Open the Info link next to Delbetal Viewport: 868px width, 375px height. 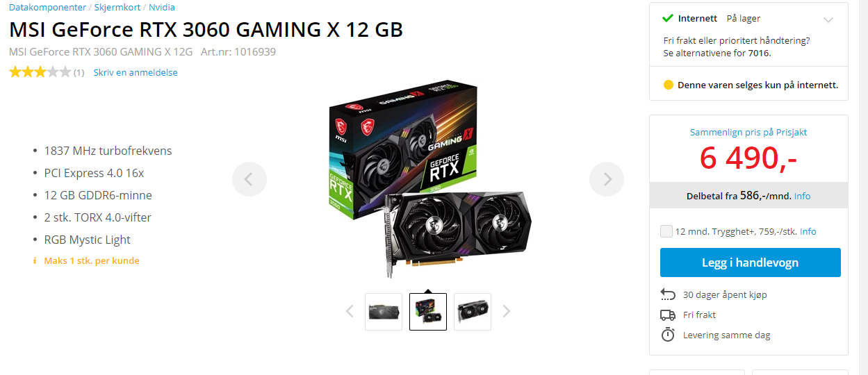coord(802,196)
